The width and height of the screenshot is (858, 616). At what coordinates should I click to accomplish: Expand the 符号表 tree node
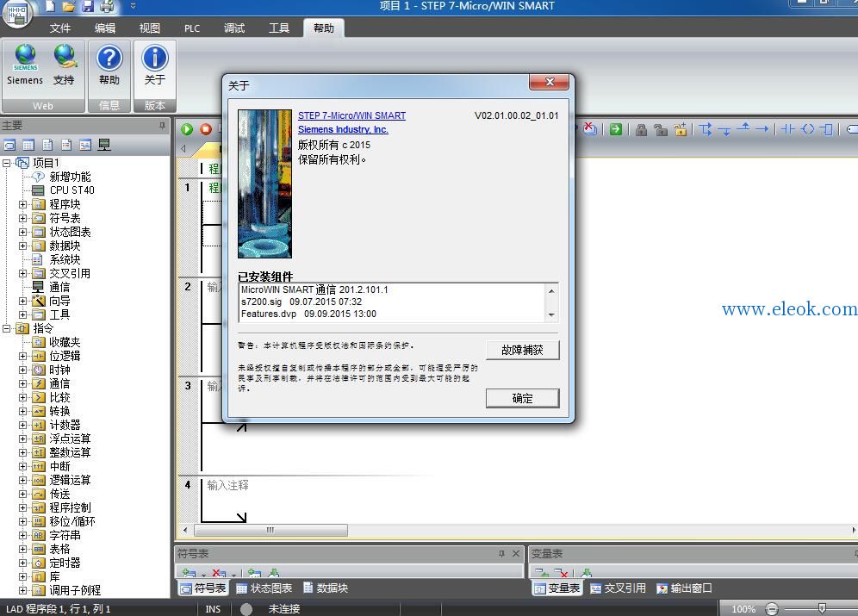pyautogui.click(x=22, y=218)
